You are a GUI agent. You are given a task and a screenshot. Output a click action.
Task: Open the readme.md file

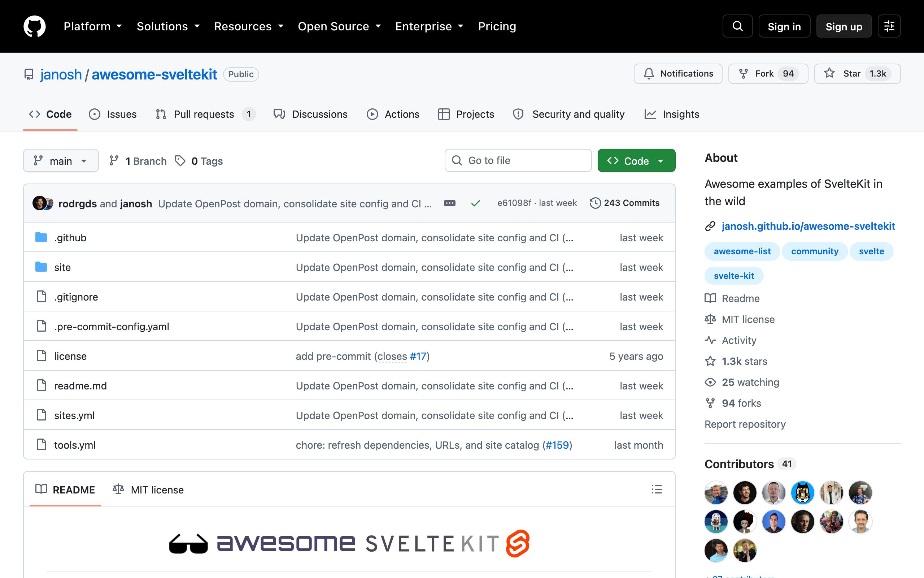[x=80, y=386]
